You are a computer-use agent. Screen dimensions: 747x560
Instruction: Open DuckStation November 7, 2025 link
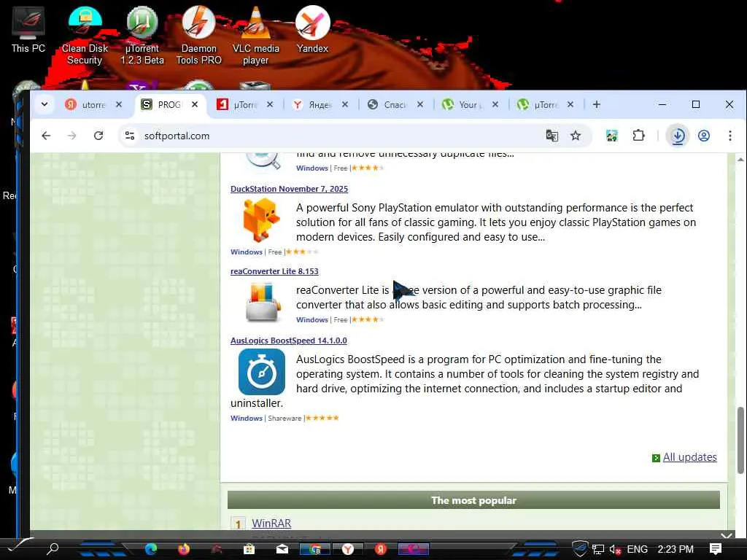pyautogui.click(x=289, y=189)
